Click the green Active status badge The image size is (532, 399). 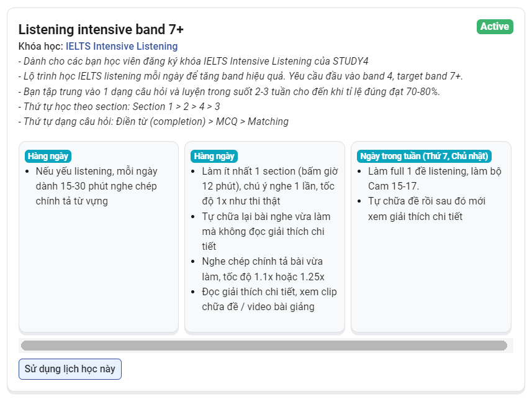[495, 27]
